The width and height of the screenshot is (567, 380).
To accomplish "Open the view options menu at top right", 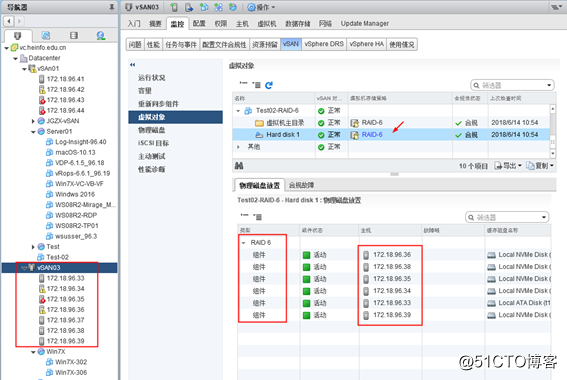I will [x=556, y=7].
